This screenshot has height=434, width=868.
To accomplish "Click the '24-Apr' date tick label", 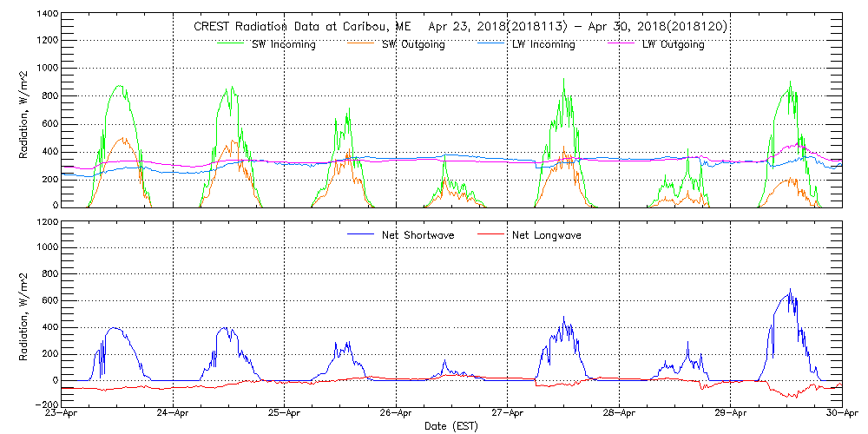I will [x=174, y=414].
